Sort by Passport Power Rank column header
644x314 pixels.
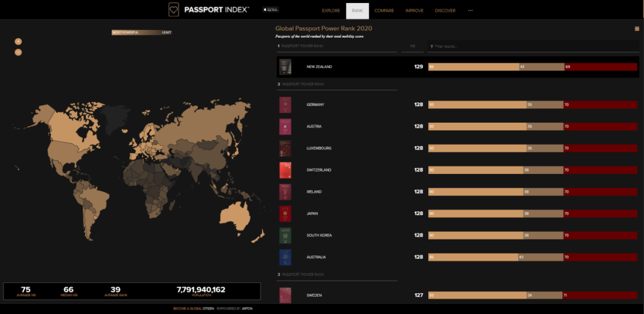click(337, 46)
